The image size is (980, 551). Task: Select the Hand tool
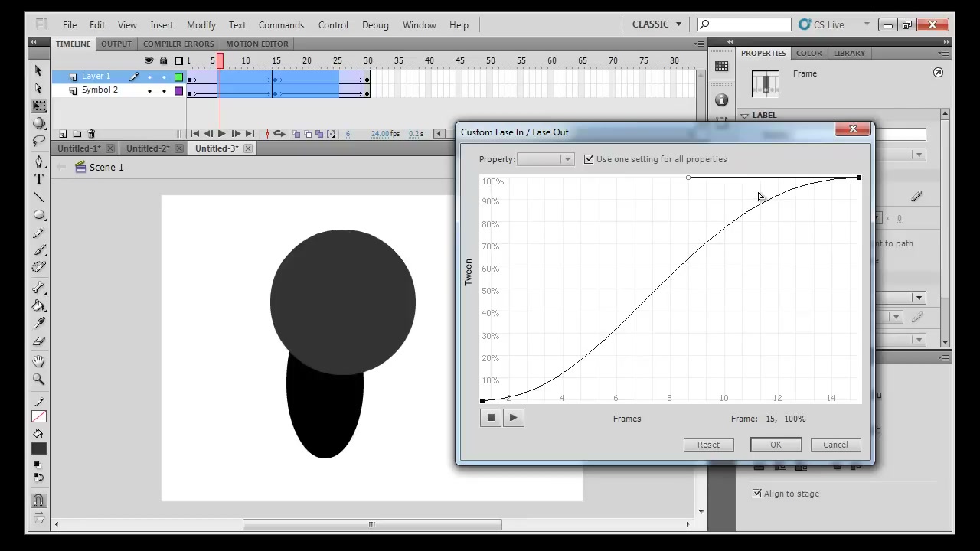39,360
